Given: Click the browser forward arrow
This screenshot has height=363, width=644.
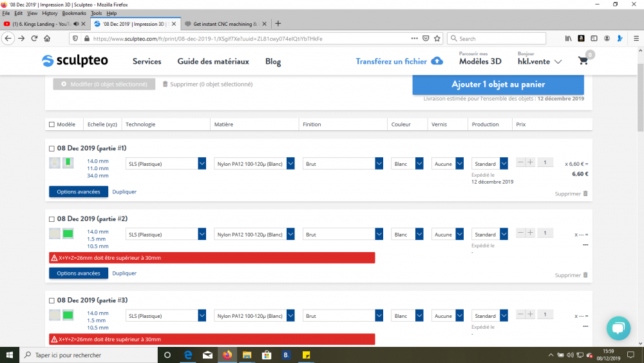Looking at the screenshot, I should coord(21,38).
